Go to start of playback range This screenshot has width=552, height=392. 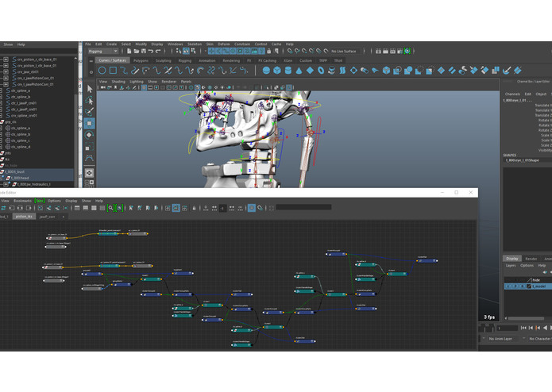pos(523,328)
